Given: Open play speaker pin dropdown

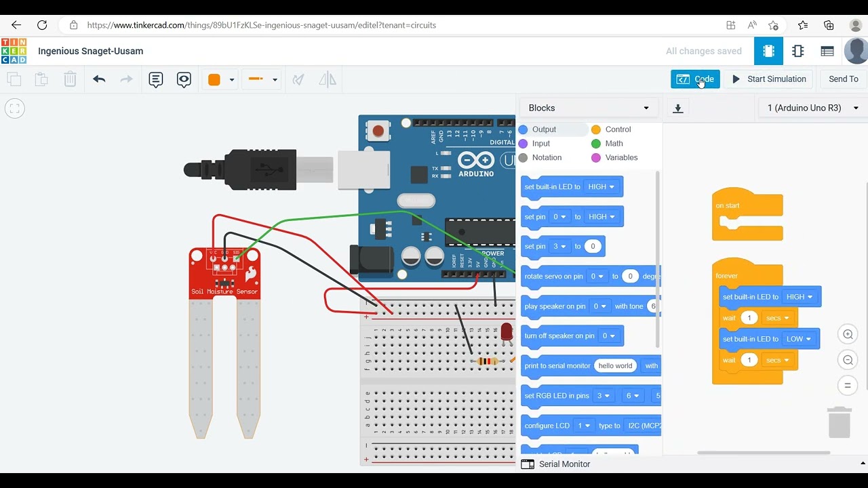Looking at the screenshot, I should (600, 306).
